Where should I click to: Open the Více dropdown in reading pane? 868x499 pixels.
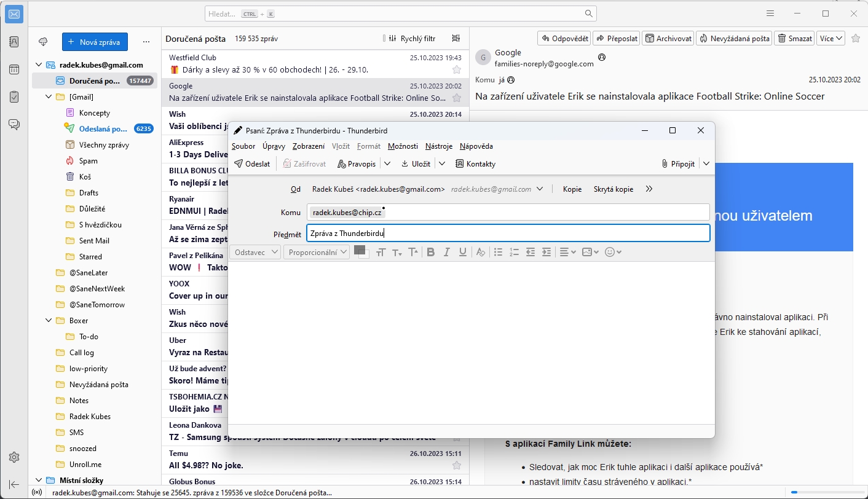(x=831, y=38)
